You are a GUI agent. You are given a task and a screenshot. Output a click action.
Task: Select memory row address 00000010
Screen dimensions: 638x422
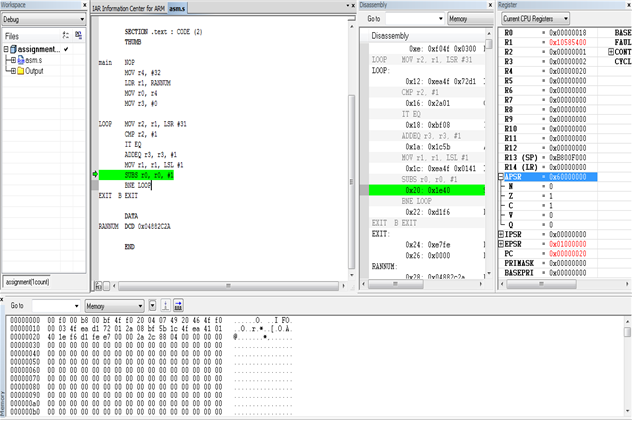tap(25, 328)
